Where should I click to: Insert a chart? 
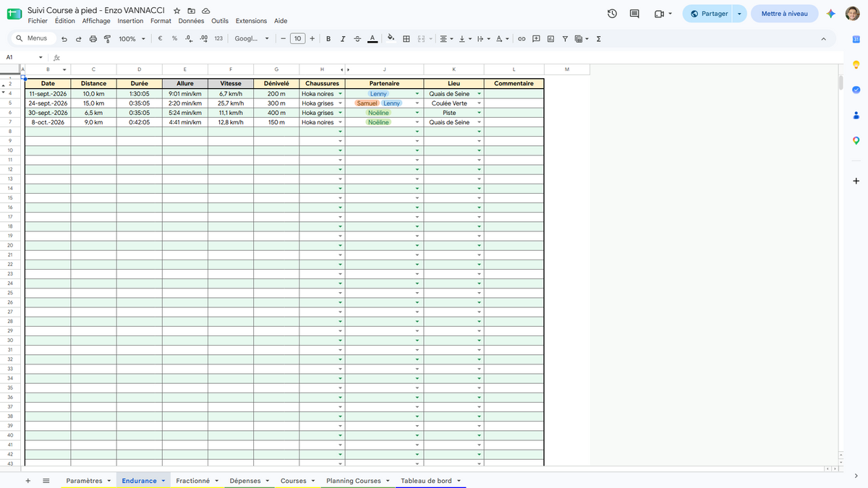coord(550,39)
